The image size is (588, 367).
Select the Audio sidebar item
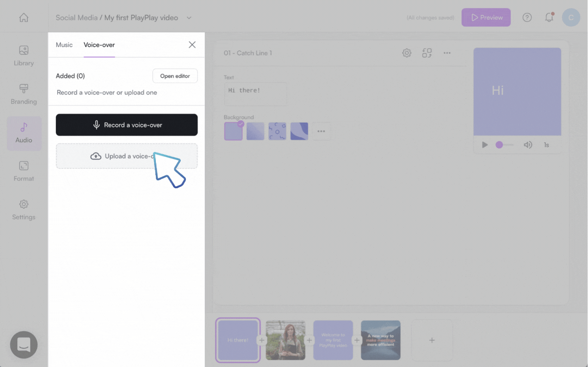point(24,134)
